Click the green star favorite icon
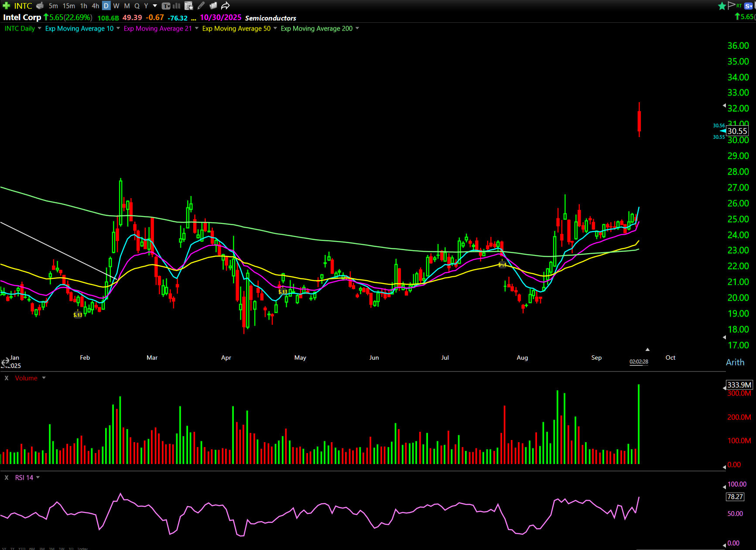This screenshot has height=550, width=756. 722,6
